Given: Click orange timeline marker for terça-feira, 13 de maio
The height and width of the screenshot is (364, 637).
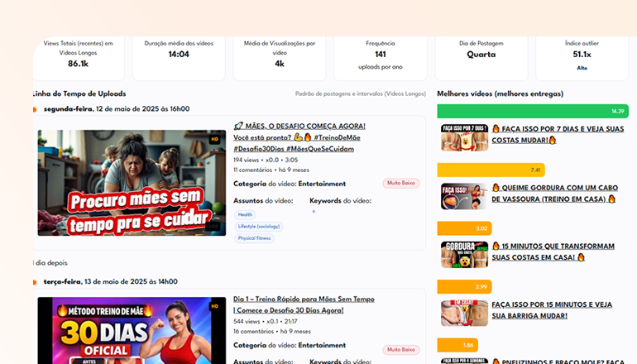Looking at the screenshot, I should click(35, 282).
